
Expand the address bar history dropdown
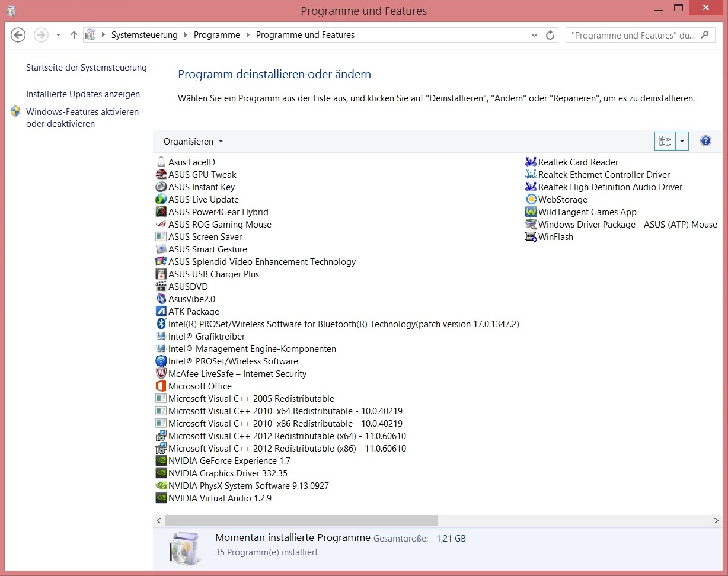[535, 35]
